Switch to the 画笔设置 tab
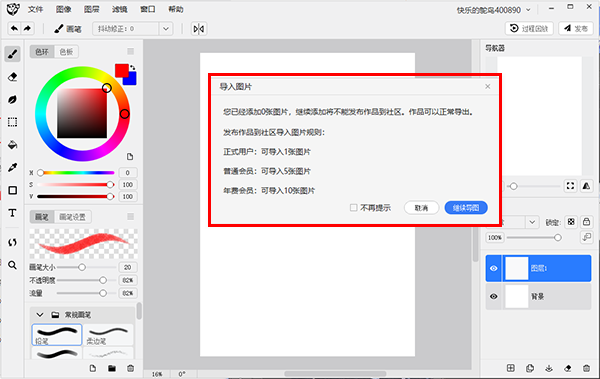Viewport: 600px width, 379px height. [73, 217]
